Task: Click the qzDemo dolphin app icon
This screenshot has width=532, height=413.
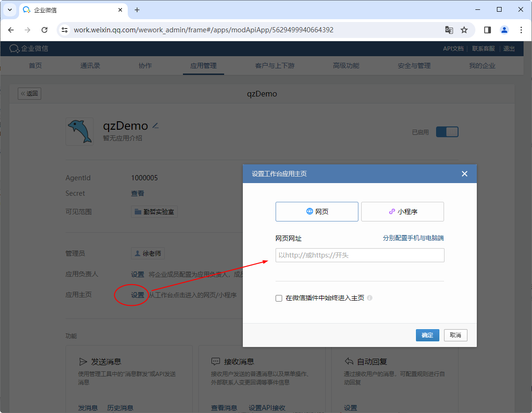Action: coord(80,131)
